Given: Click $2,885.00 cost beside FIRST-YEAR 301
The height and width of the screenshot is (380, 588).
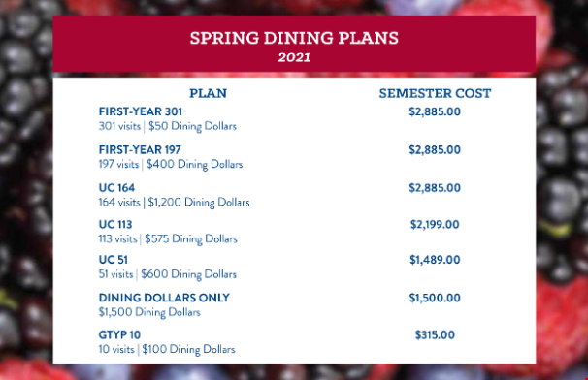Looking at the screenshot, I should point(435,111).
